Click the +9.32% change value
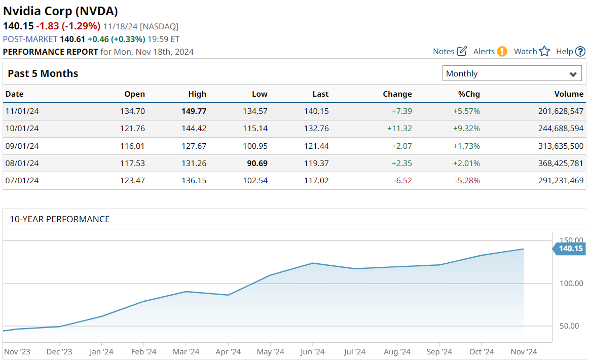Screen dimensions: 591x364 [x=466, y=129]
